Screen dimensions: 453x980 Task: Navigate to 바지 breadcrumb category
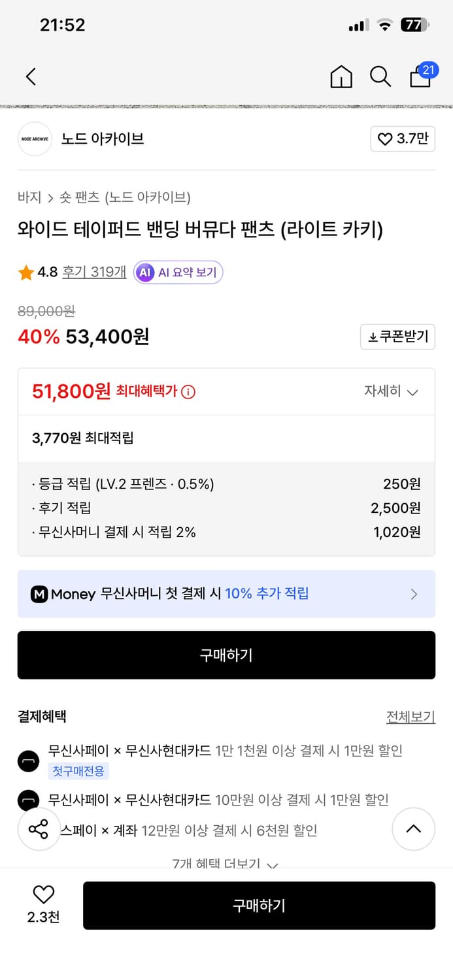point(27,197)
